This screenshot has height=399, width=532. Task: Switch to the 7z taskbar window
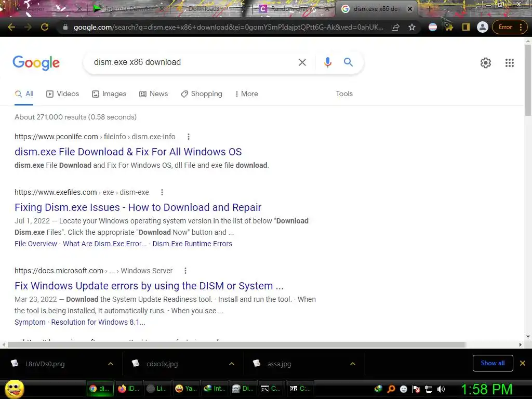click(x=301, y=389)
